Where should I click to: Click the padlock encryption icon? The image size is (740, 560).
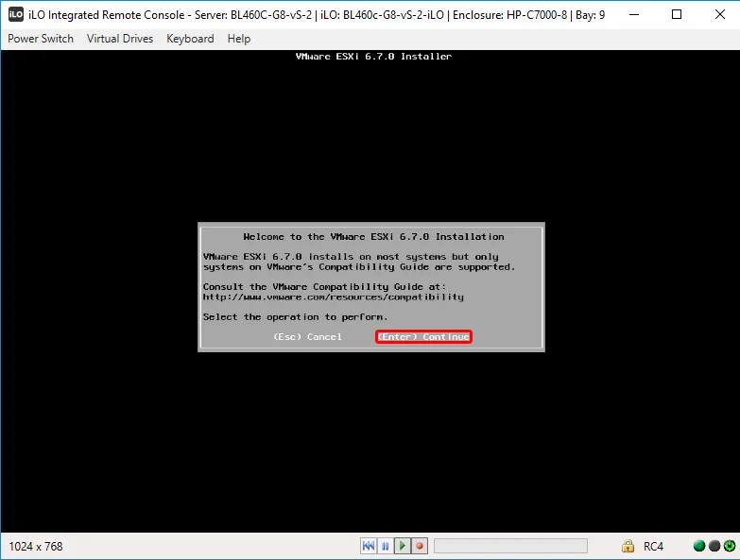pos(628,546)
